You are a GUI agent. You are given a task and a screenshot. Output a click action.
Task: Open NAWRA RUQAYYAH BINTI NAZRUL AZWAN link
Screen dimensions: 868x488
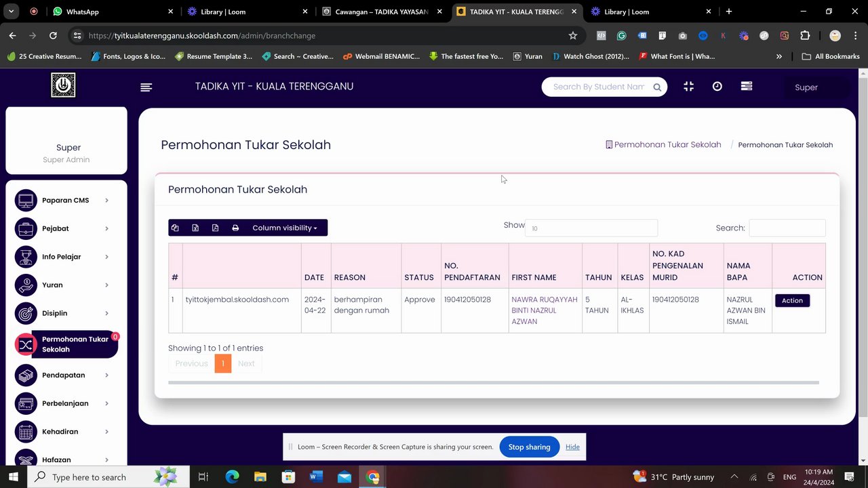tap(545, 310)
